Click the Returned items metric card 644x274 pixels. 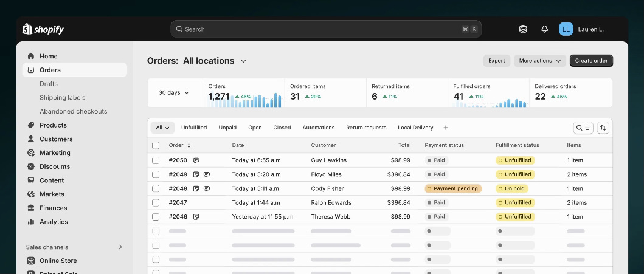point(407,93)
